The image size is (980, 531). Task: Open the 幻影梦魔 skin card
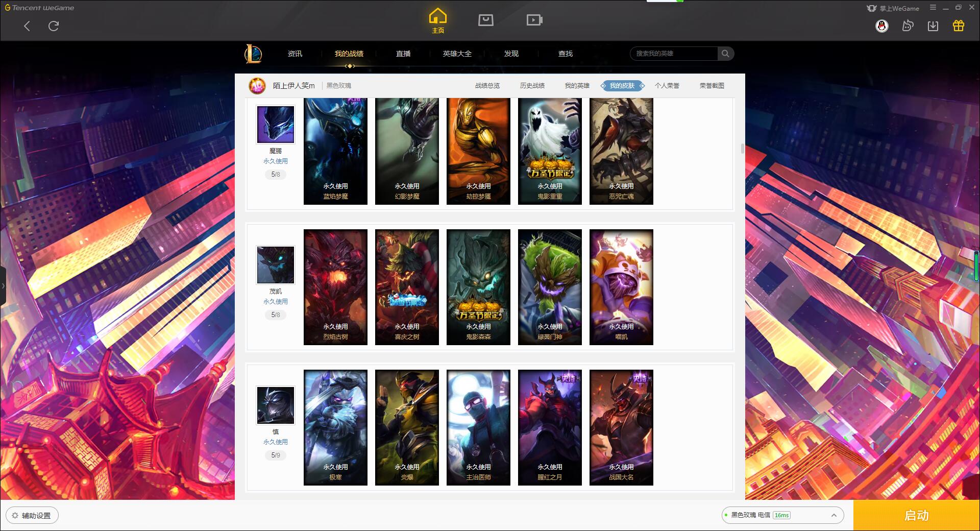[407, 151]
